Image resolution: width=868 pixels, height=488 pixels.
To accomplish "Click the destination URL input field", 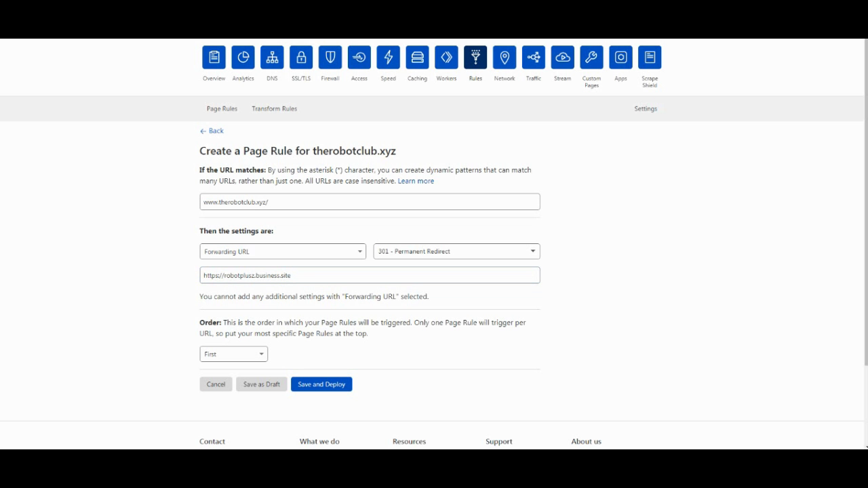I will (370, 275).
